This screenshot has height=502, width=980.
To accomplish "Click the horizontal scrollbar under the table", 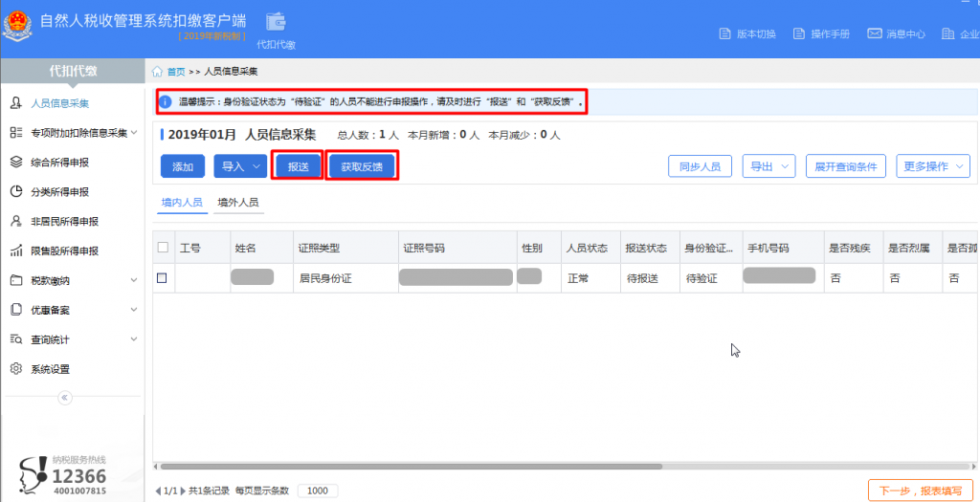I will (411, 467).
